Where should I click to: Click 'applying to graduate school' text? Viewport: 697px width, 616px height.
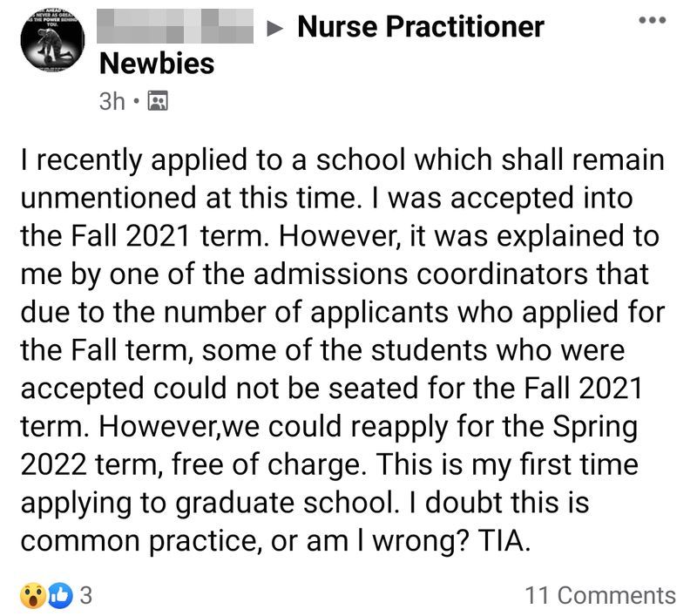click(207, 504)
